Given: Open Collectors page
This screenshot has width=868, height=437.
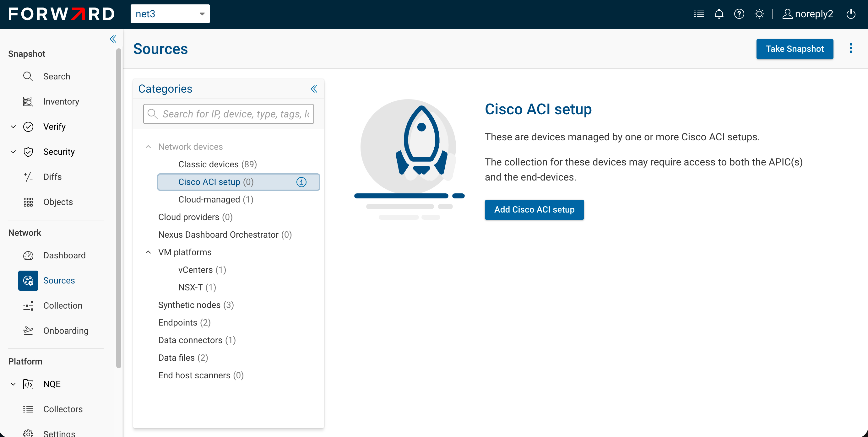Looking at the screenshot, I should 63,409.
